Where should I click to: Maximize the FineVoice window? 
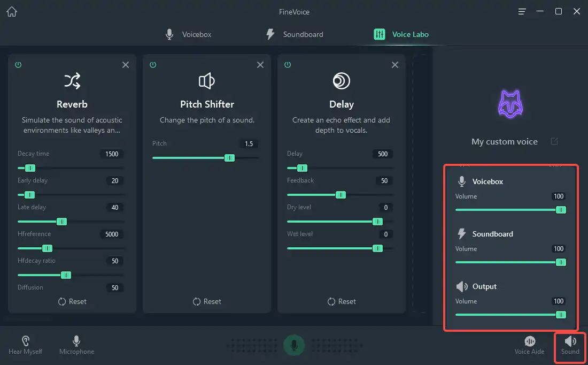pyautogui.click(x=559, y=11)
